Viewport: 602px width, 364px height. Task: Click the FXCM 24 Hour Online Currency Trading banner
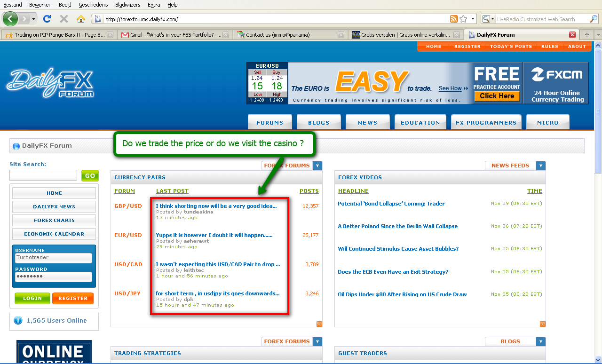pyautogui.click(x=556, y=83)
